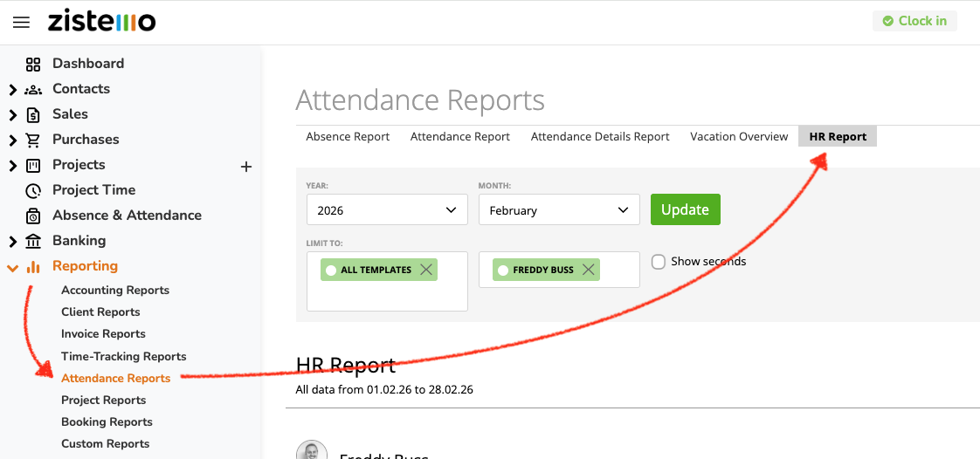Remove the All Templates filter tag
This screenshot has height=459, width=980.
tap(426, 270)
